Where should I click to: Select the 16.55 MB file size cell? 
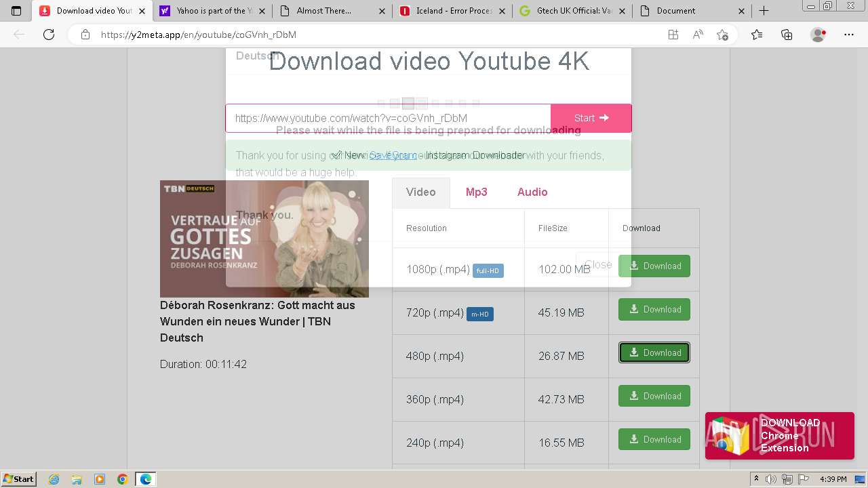click(566, 443)
